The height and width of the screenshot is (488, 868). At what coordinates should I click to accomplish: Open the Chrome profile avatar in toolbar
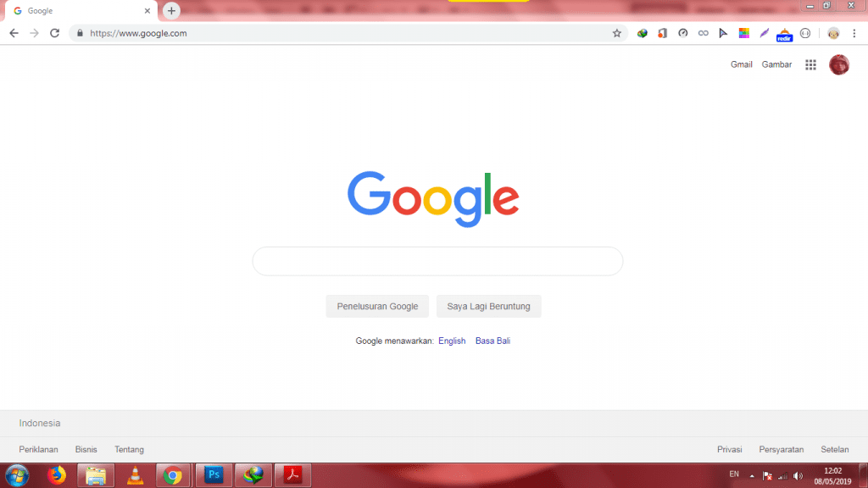click(834, 33)
